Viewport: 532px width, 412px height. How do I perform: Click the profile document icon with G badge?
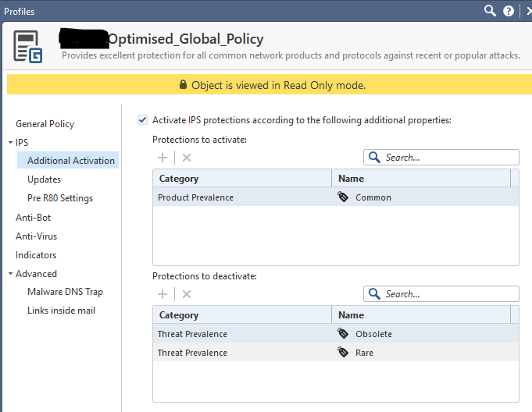28,47
